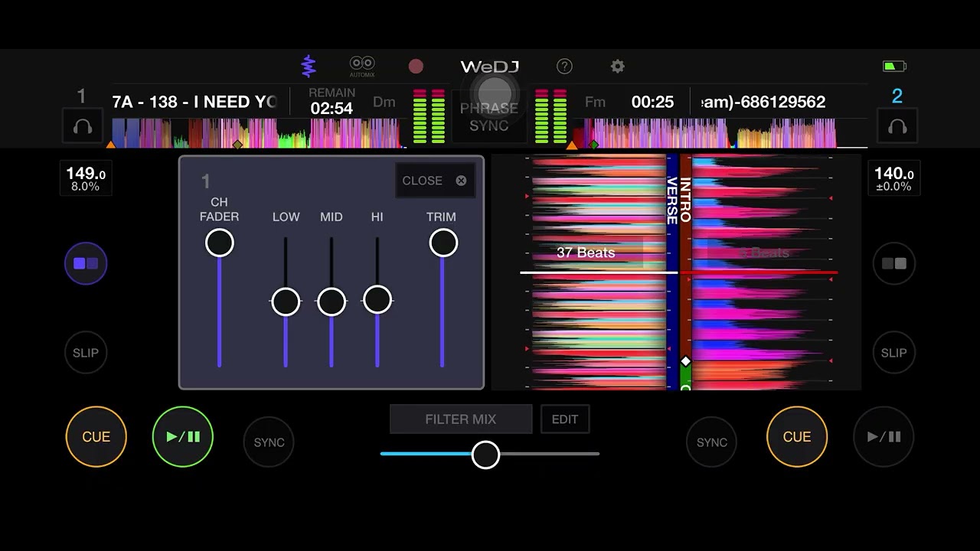This screenshot has height=551, width=980.
Task: Open deck 2 tempo display 140.0
Action: click(894, 179)
